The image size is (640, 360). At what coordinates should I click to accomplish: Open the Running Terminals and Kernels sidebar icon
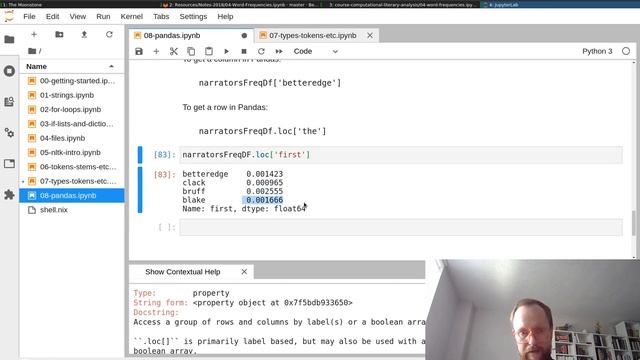[9, 71]
